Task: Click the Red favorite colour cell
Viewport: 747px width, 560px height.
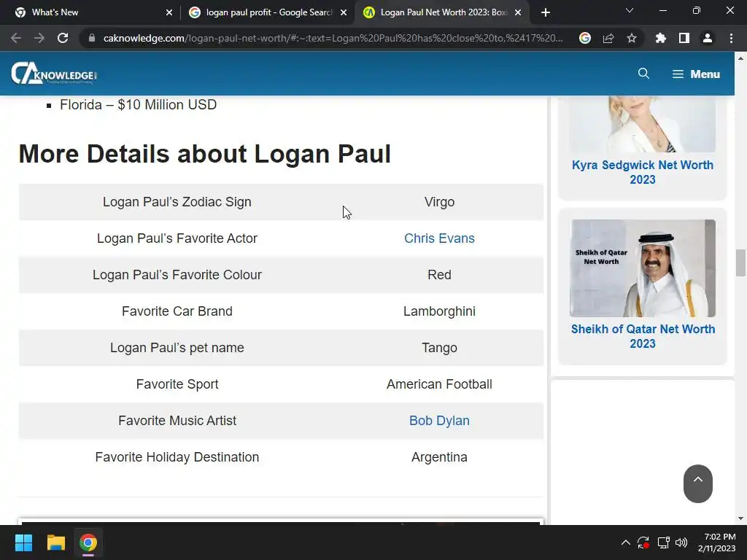Action: 439,275
